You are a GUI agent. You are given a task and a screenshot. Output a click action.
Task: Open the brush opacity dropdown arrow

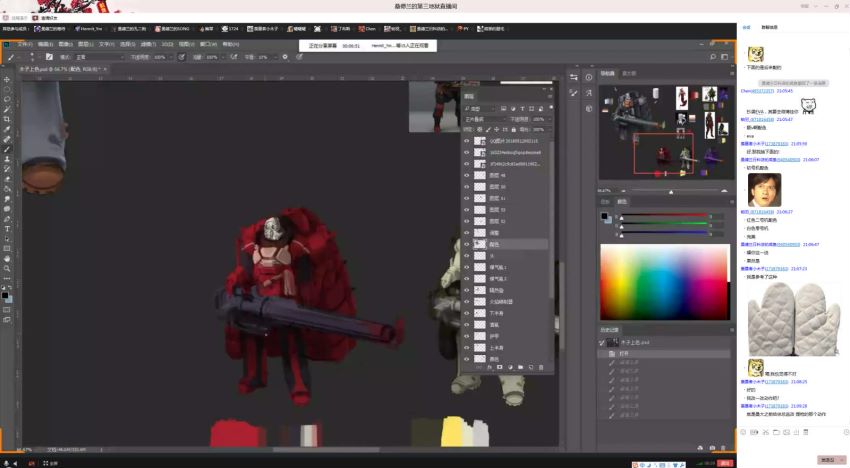click(172, 56)
